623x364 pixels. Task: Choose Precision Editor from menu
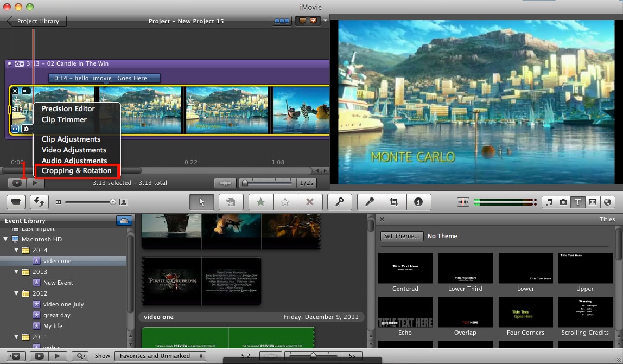pos(68,108)
